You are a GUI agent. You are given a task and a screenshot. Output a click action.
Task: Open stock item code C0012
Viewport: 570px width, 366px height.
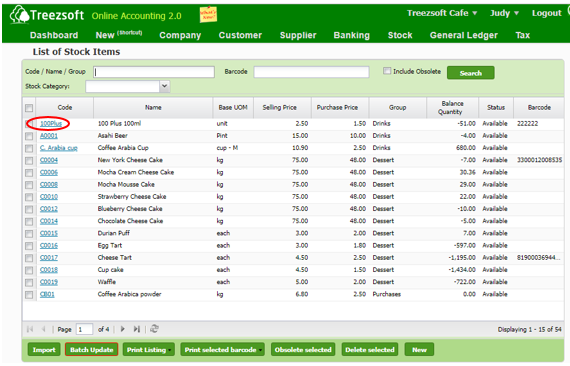coord(49,209)
